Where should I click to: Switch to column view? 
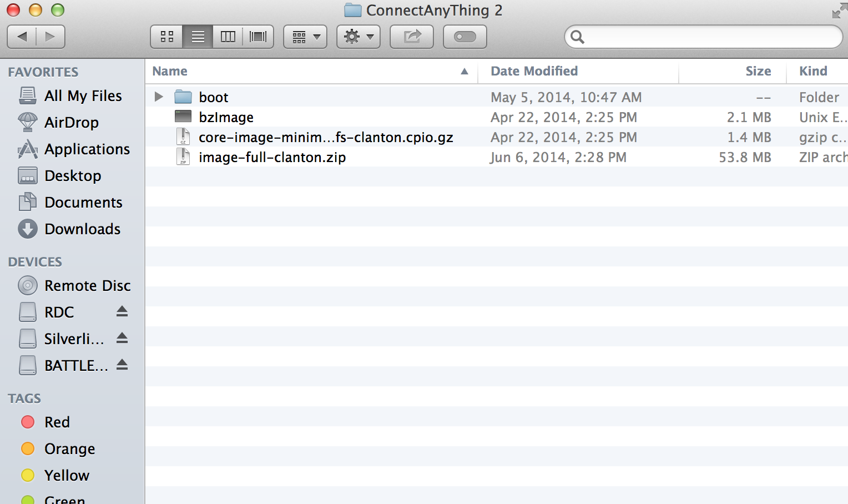228,37
